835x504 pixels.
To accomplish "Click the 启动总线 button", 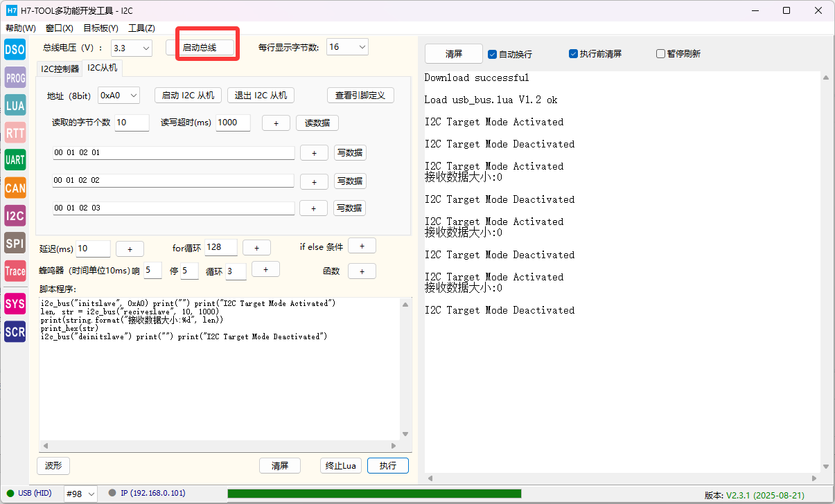I will pyautogui.click(x=200, y=48).
